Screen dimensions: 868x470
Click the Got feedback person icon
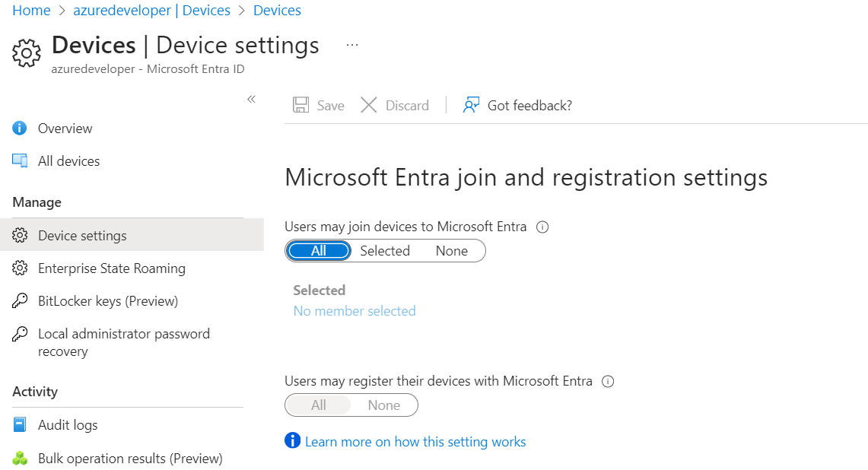(471, 105)
